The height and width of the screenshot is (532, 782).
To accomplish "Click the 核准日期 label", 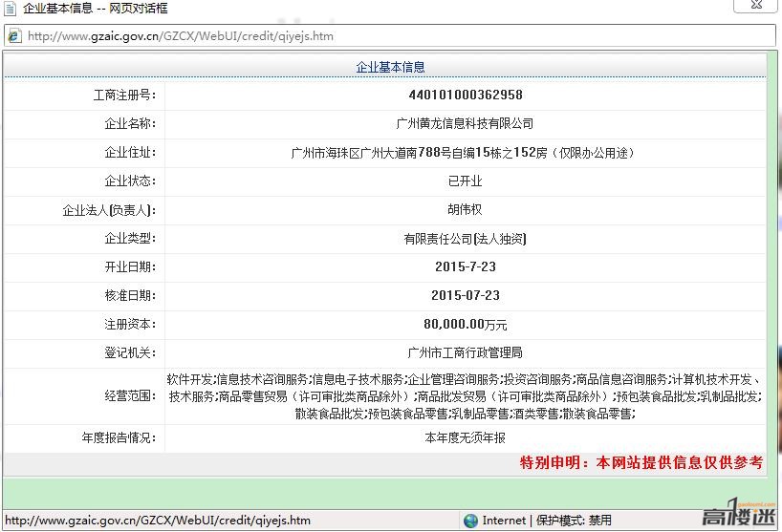I will [x=130, y=295].
